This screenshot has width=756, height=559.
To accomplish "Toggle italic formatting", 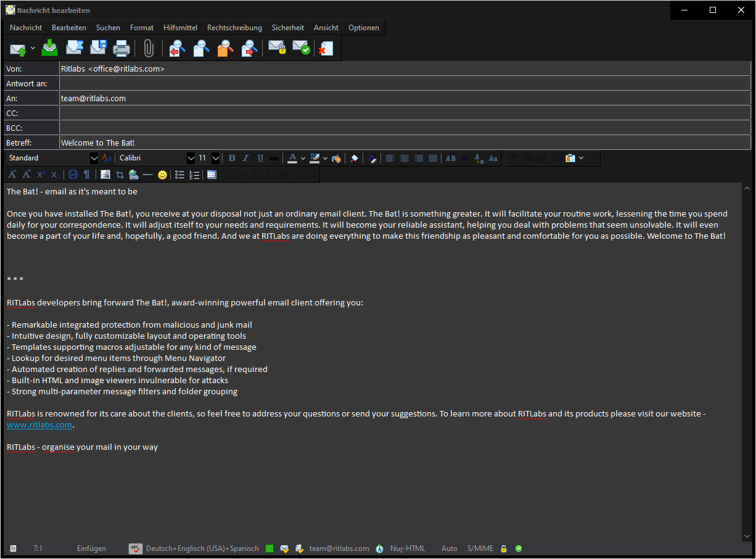I will (x=246, y=158).
